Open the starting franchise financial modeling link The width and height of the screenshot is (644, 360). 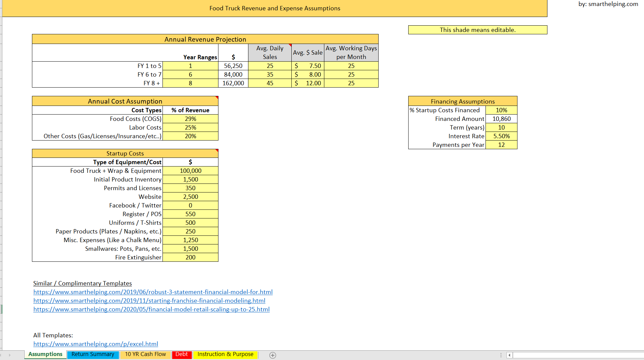[x=149, y=300]
